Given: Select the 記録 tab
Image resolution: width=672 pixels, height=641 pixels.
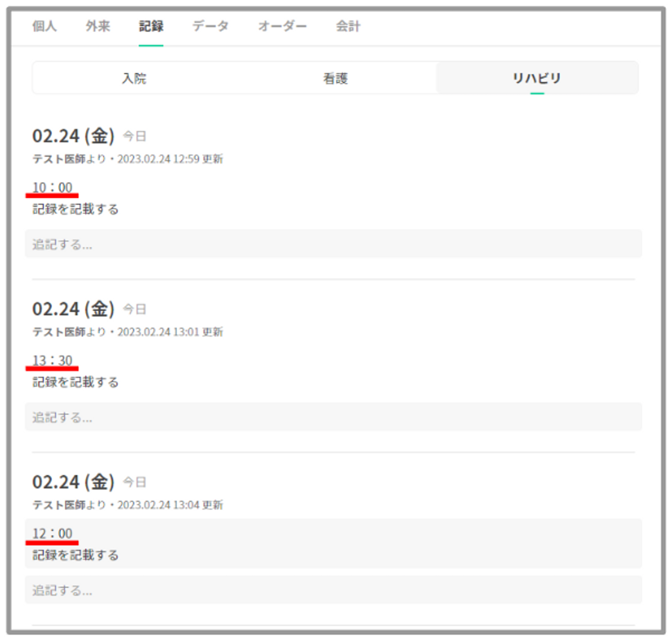Looking at the screenshot, I should (151, 26).
